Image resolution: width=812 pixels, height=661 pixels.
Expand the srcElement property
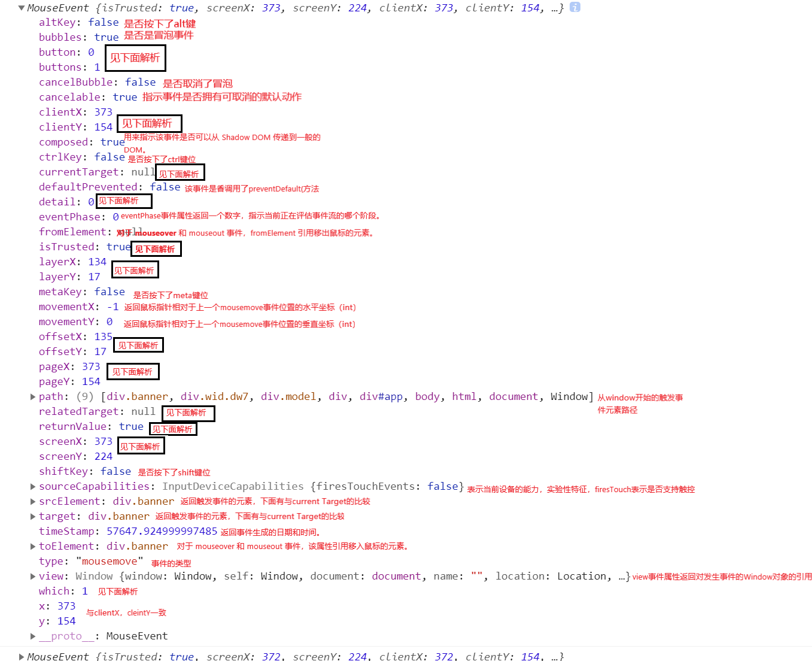(33, 501)
